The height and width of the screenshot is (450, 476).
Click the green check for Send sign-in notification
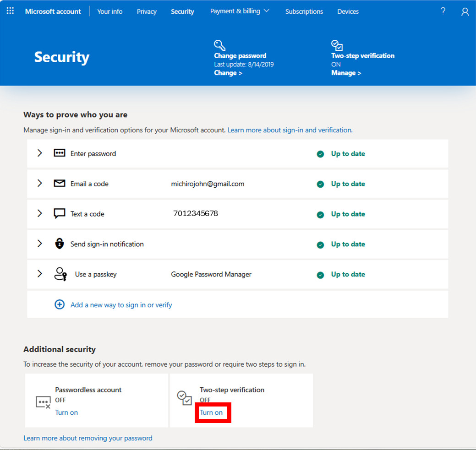coord(320,244)
